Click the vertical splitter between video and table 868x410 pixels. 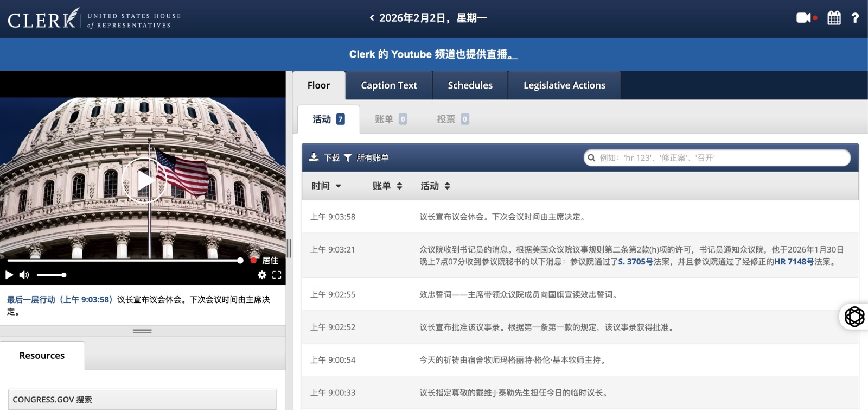point(289,248)
